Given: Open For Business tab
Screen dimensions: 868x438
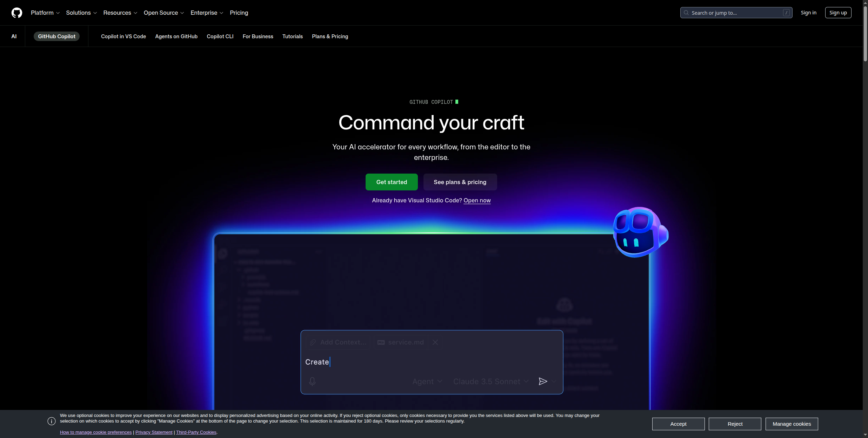Looking at the screenshot, I should coord(258,36).
